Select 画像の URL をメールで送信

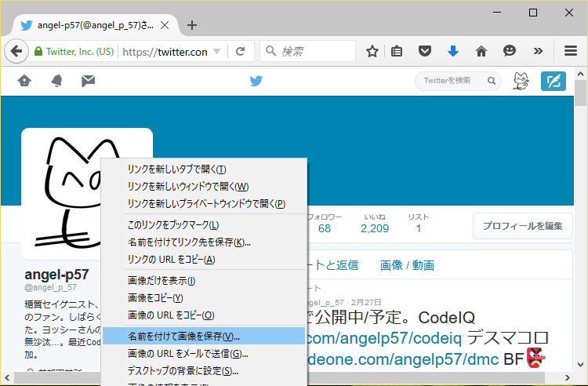tap(204, 353)
